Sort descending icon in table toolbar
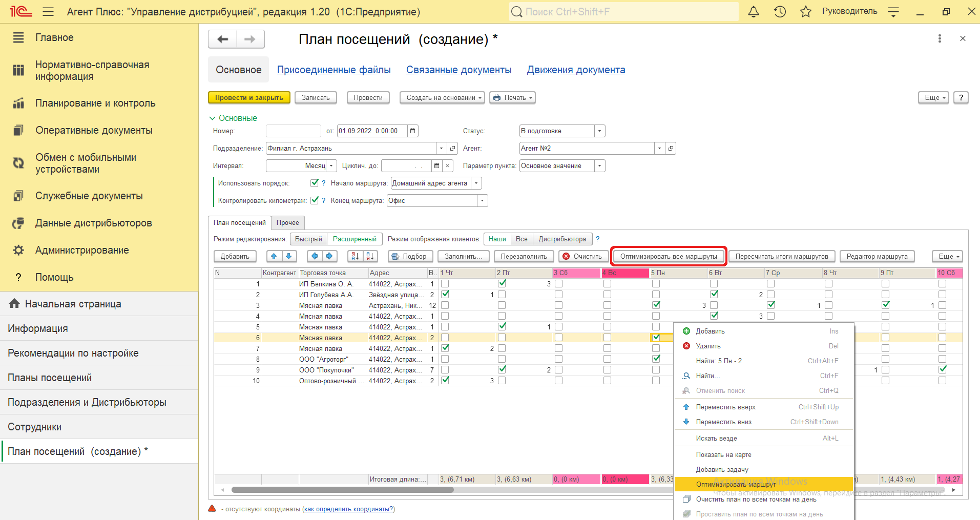The image size is (980, 520). click(370, 256)
